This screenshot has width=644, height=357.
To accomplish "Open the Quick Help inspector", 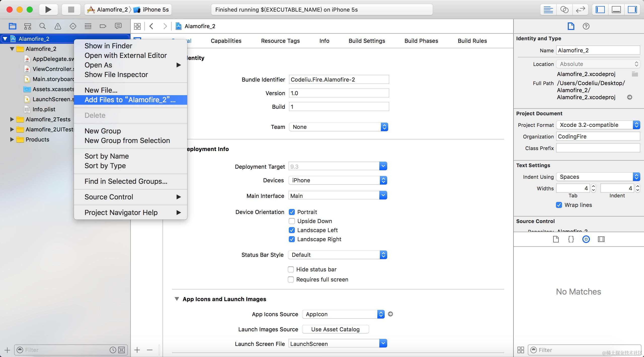I will point(586,26).
